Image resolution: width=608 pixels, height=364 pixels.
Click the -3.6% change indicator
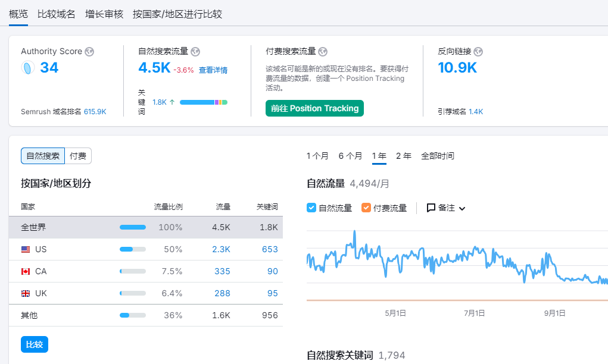point(183,70)
